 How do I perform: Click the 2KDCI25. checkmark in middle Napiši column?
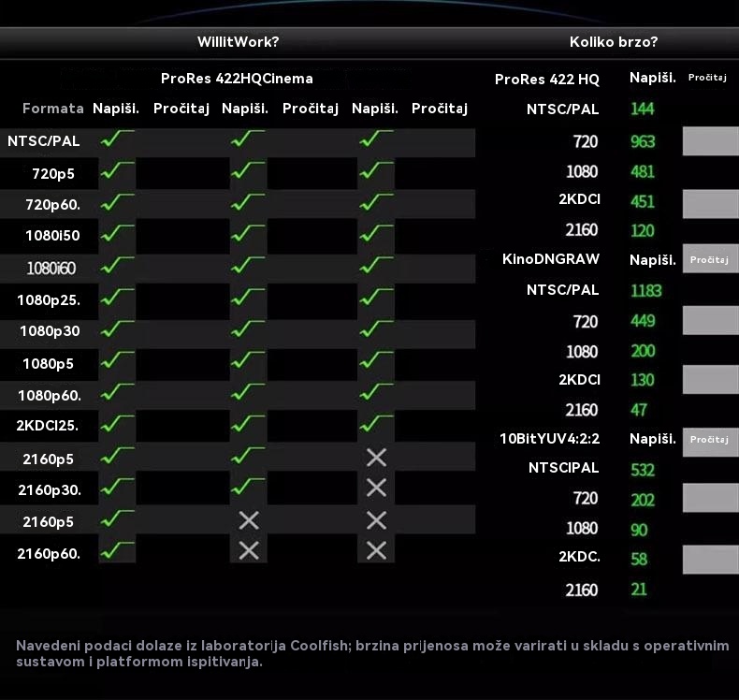click(248, 425)
